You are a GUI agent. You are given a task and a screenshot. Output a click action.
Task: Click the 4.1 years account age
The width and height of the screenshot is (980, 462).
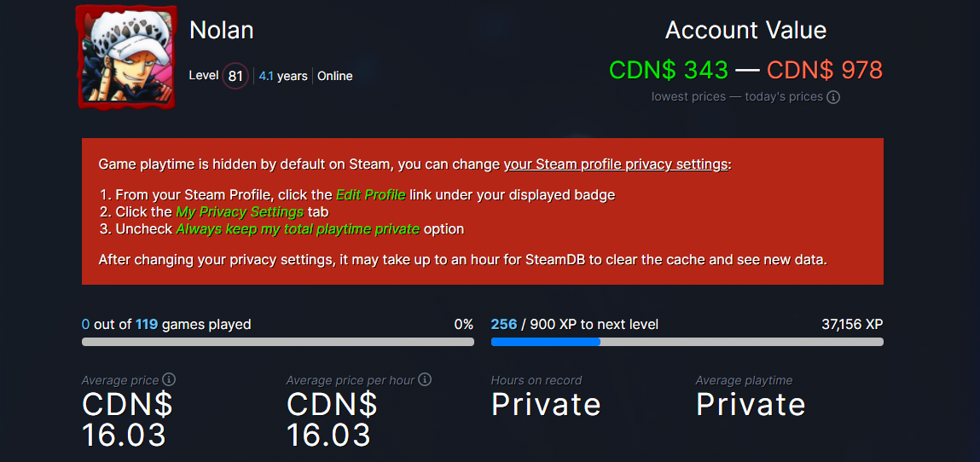283,76
